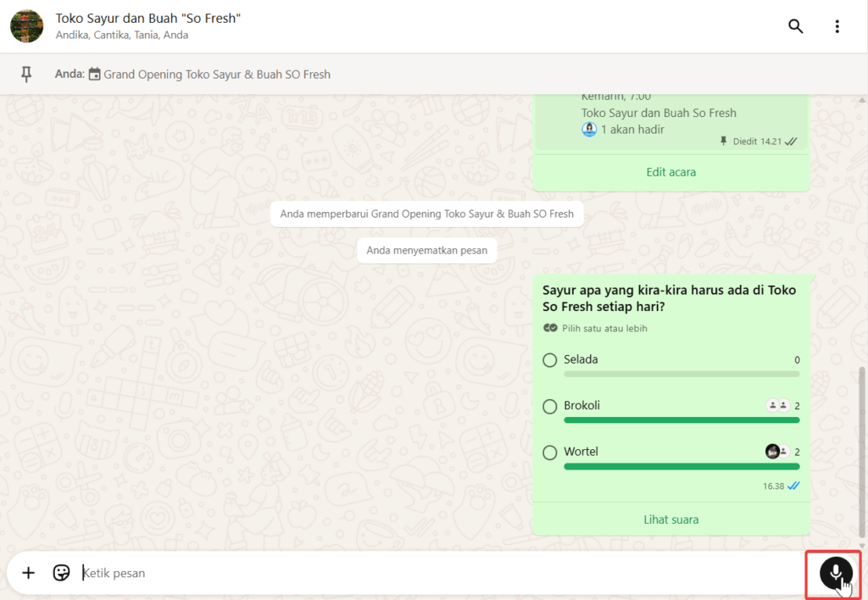Screen dimensions: 868x600
Task: Open the three-dot chat menu
Action: [837, 26]
